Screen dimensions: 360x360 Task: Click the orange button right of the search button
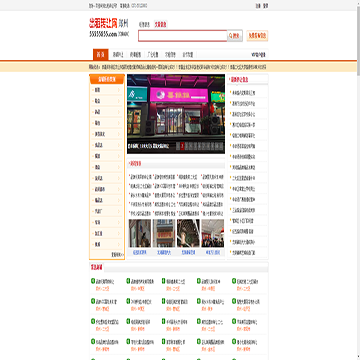257,36
